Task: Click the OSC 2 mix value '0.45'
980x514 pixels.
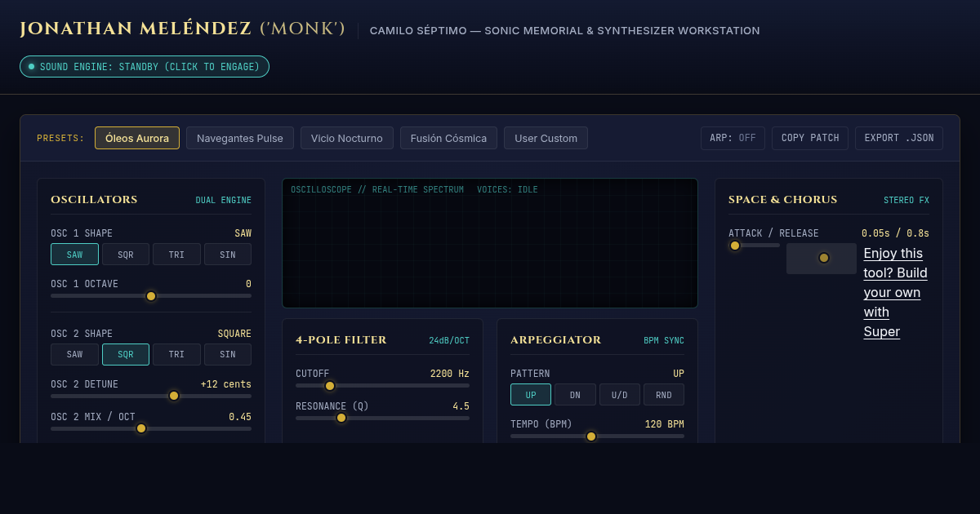Action: click(x=240, y=417)
